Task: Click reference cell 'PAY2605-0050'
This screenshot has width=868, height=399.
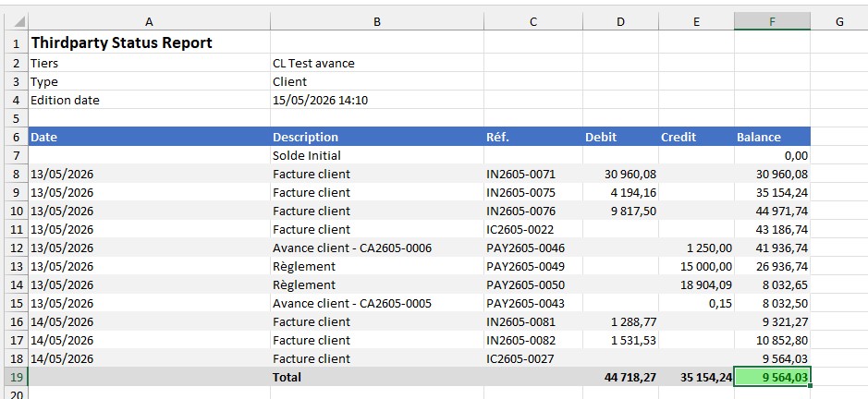Action: (x=533, y=284)
